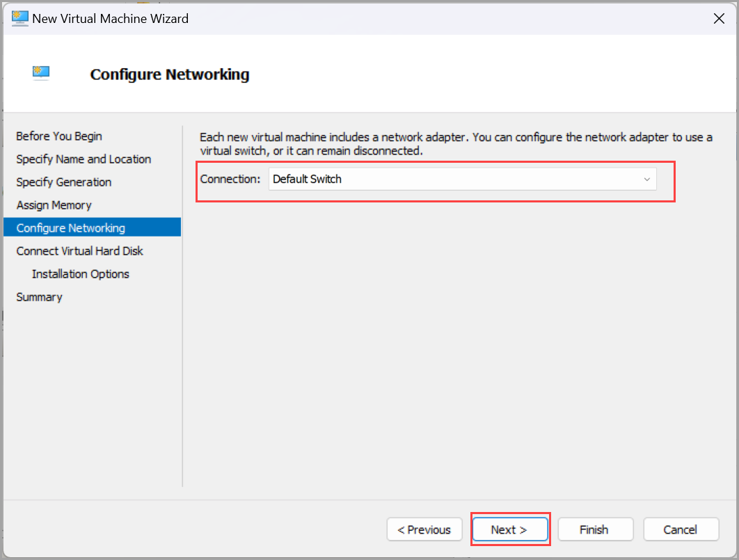Click the Connection dropdown chevron arrow

[x=646, y=179]
